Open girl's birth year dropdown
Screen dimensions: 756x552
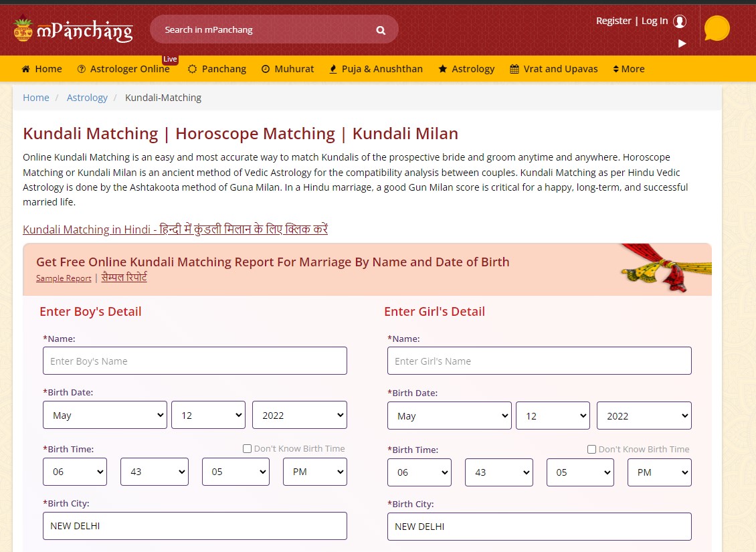644,416
